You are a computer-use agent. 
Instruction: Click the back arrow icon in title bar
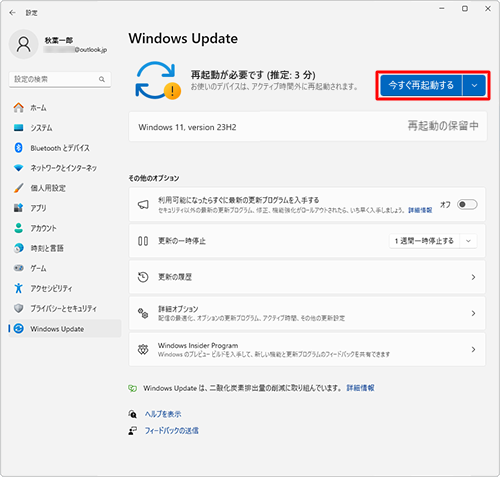[12, 13]
